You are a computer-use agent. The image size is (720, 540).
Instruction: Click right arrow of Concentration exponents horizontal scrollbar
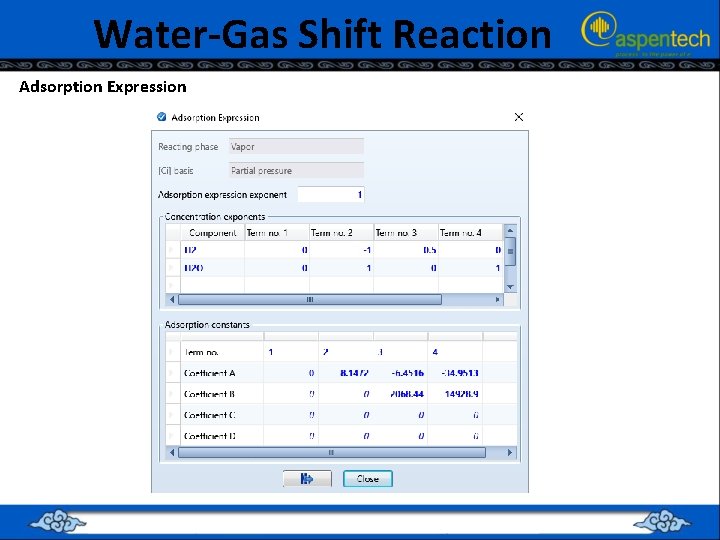pos(497,299)
